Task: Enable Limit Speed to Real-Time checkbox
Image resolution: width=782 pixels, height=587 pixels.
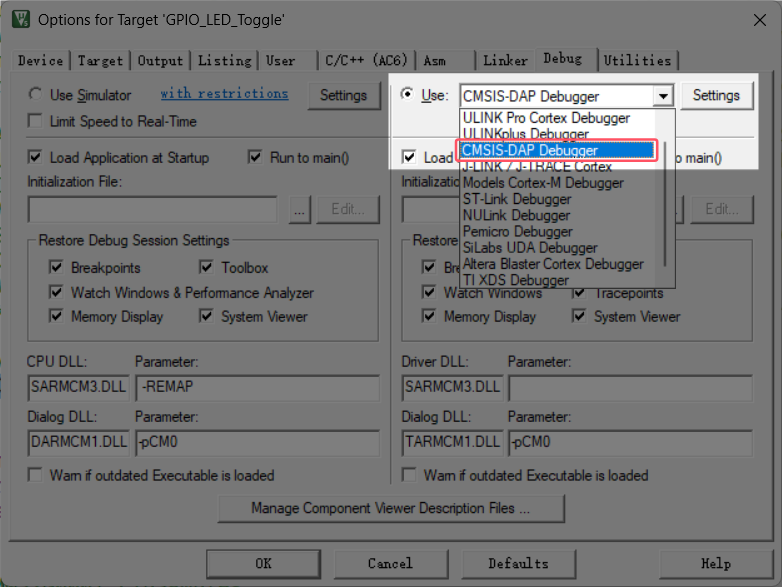Action: (x=36, y=121)
